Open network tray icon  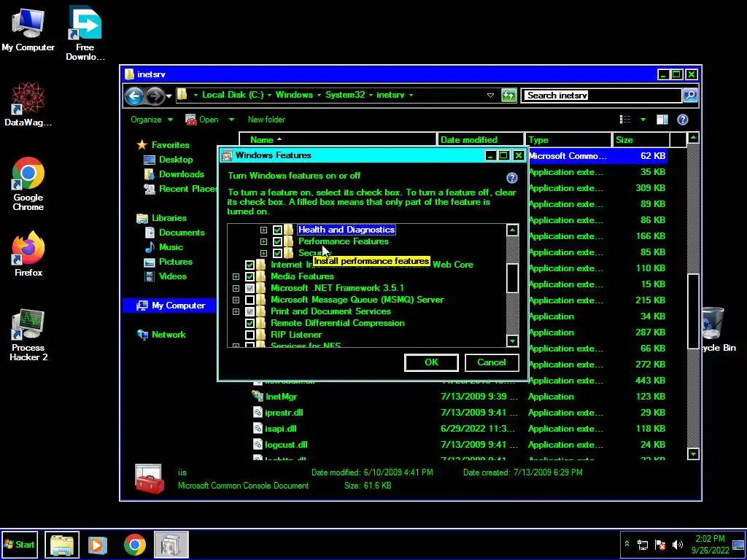point(643,545)
